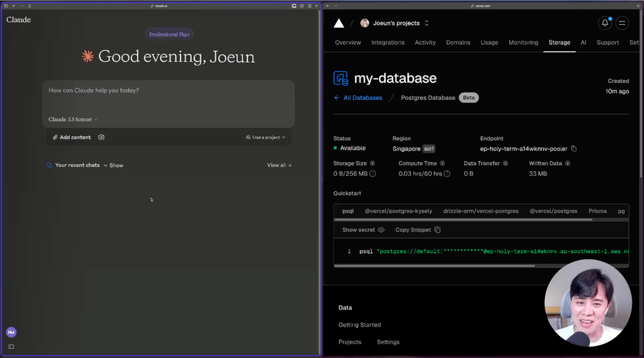Open the Activity tab
Image resolution: width=644 pixels, height=358 pixels.
pyautogui.click(x=425, y=42)
